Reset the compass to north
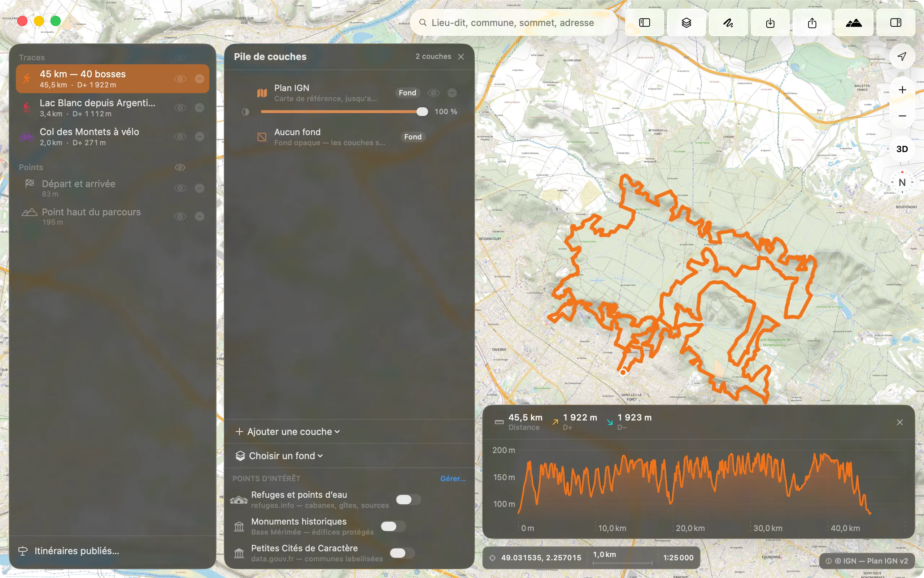The image size is (924, 578). pyautogui.click(x=902, y=182)
